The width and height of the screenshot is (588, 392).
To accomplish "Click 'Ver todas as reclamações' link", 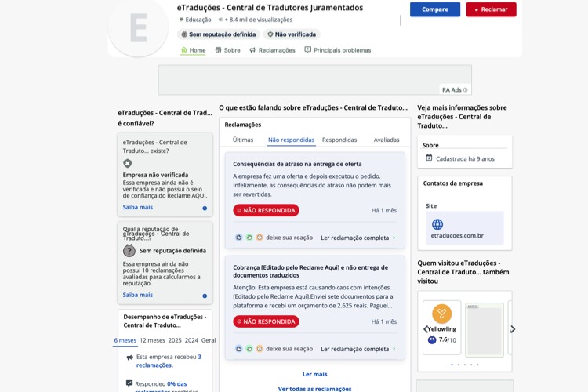I will point(314,389).
